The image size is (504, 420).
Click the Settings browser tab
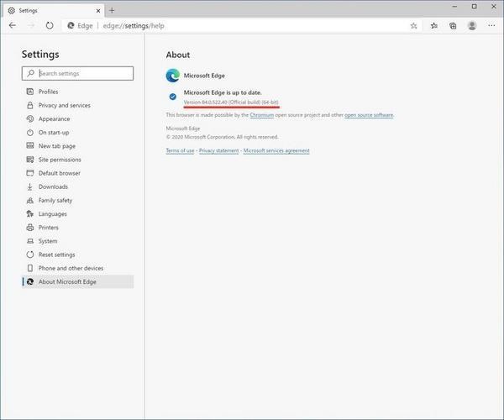coord(55,11)
